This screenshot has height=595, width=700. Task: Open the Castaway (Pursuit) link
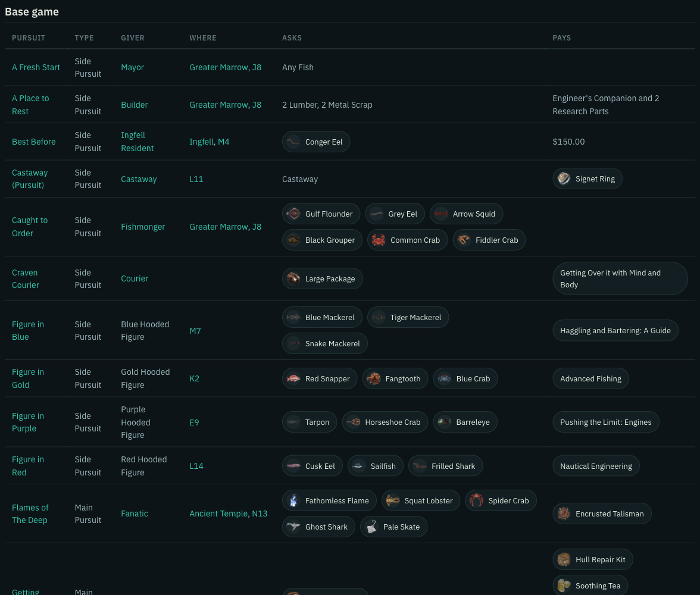point(30,179)
